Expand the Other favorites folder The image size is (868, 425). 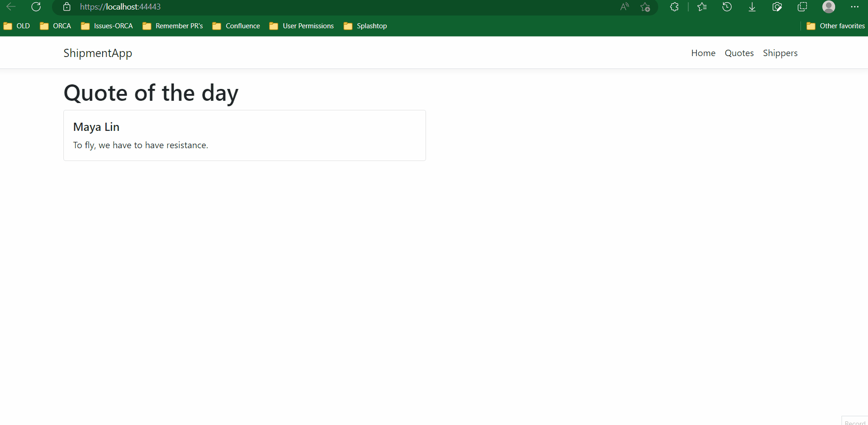(x=840, y=26)
